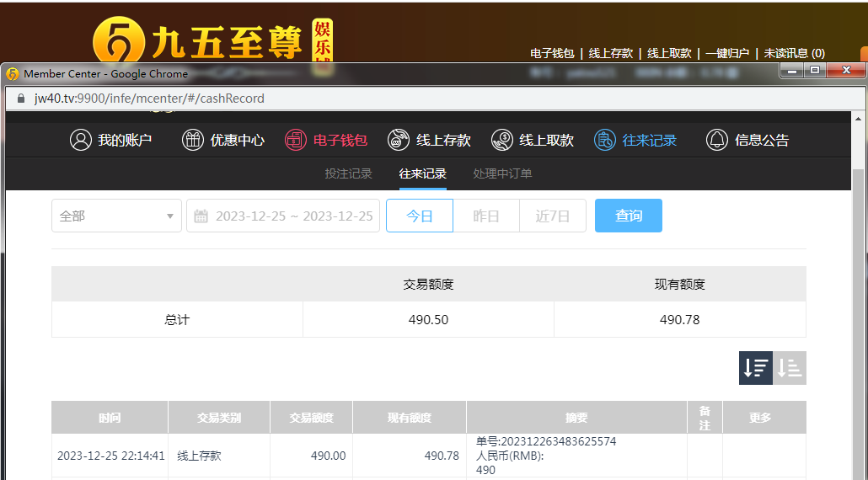The height and width of the screenshot is (480, 868).
Task: Select the 近7日 date filter
Action: click(553, 216)
